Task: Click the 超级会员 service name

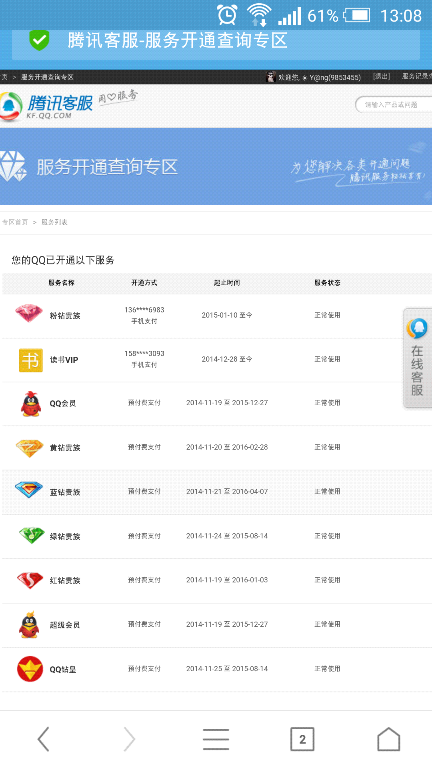Action: [65, 625]
